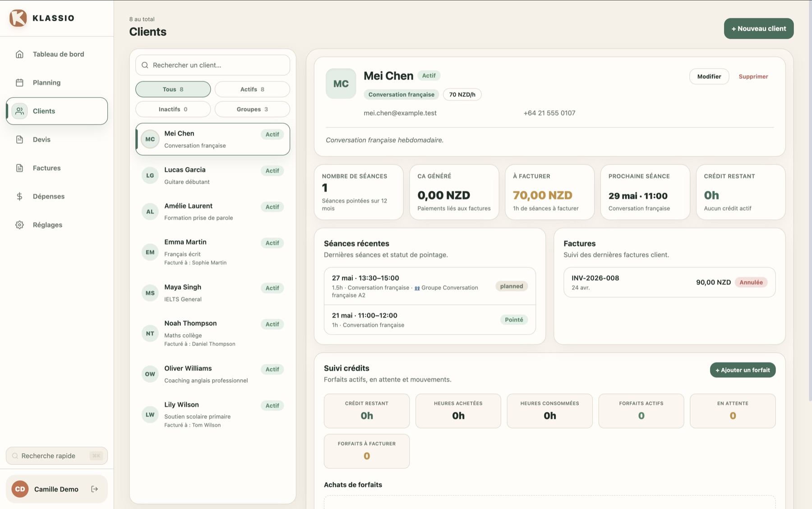The image size is (812, 509).
Task: Open Réglages settings
Action: [x=57, y=225]
